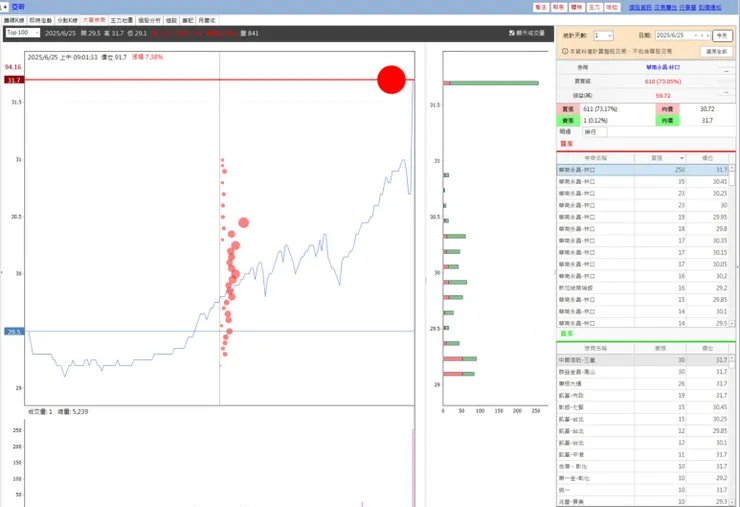Select the red highlighted tab in the tab row
Screen dimensions: 740x507
(94, 20)
